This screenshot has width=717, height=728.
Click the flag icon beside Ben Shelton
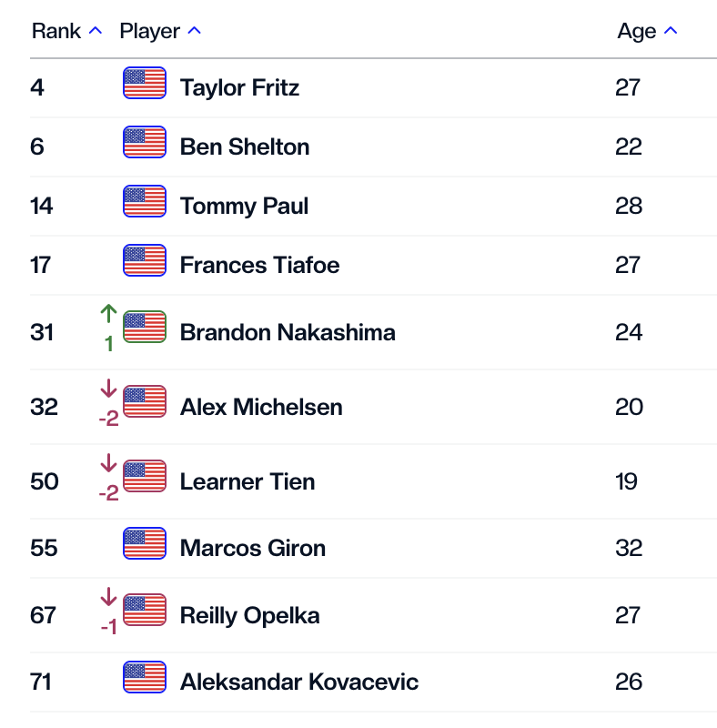(144, 143)
